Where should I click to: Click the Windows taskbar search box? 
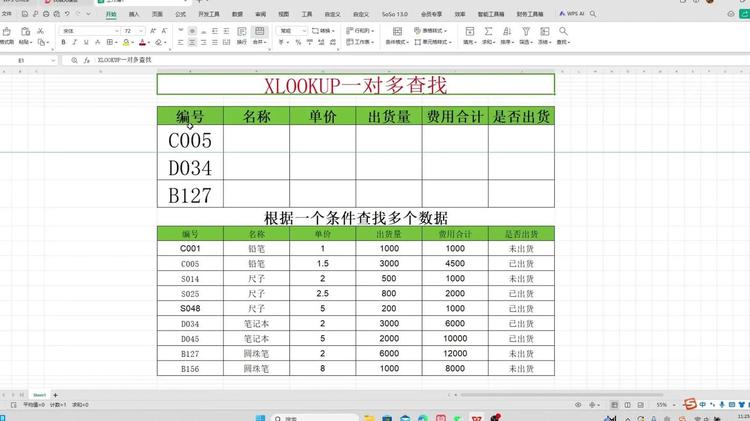[316, 418]
